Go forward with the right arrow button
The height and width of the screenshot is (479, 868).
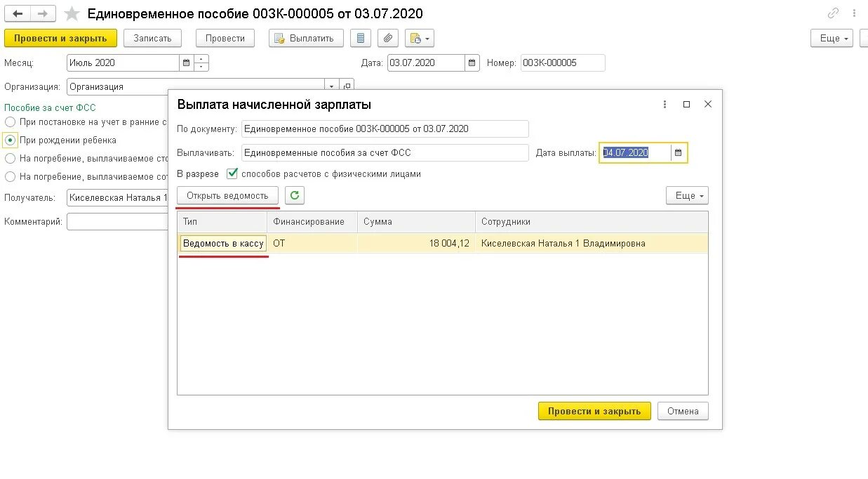point(44,13)
